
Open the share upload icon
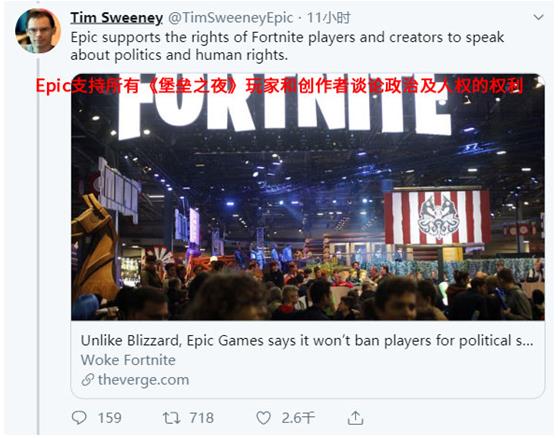(x=355, y=418)
